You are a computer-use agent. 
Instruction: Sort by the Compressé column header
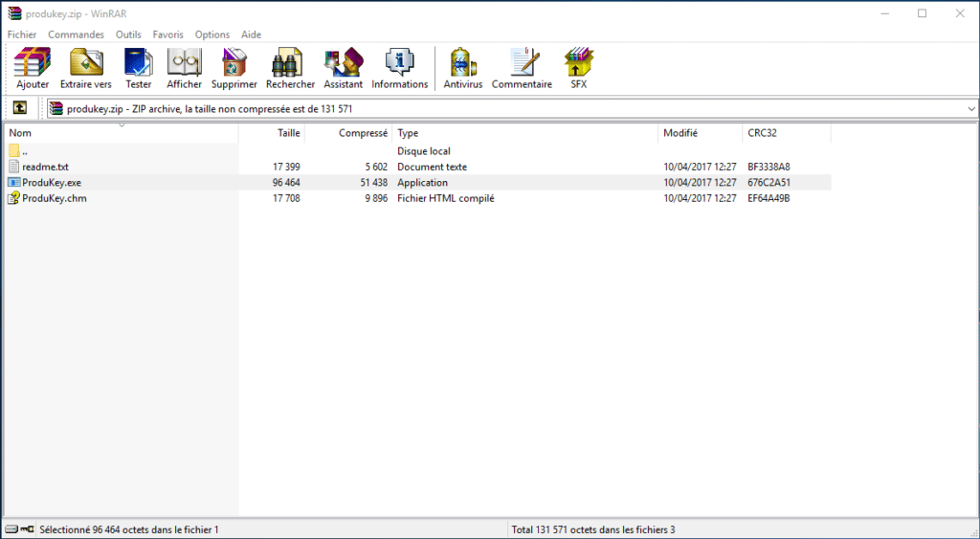(348, 133)
